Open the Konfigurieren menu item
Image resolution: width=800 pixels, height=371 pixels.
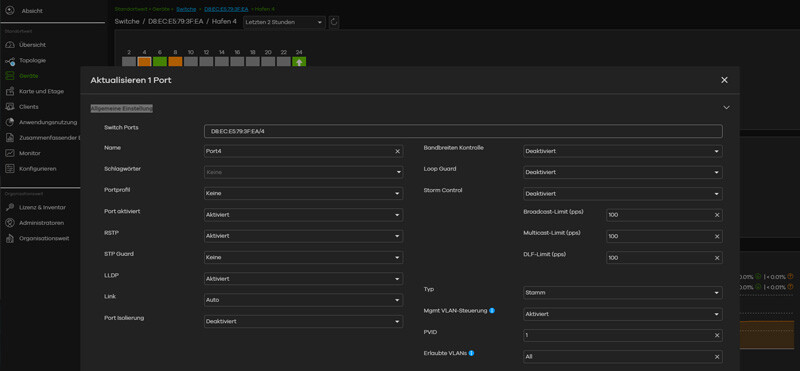[38, 168]
